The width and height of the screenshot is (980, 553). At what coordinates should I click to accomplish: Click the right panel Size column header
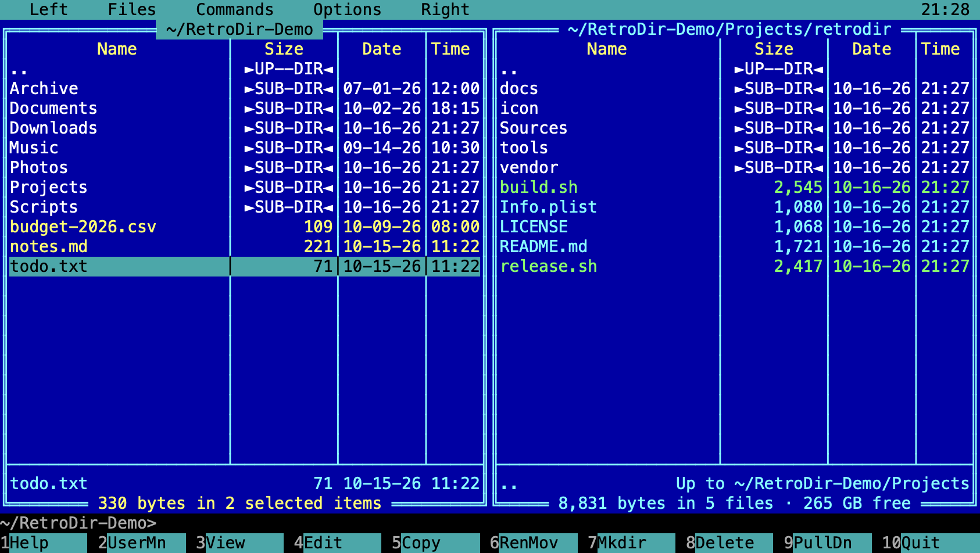[774, 49]
